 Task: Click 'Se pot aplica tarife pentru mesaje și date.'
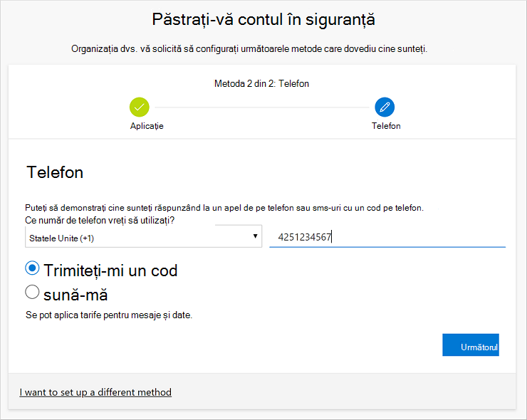(109, 315)
